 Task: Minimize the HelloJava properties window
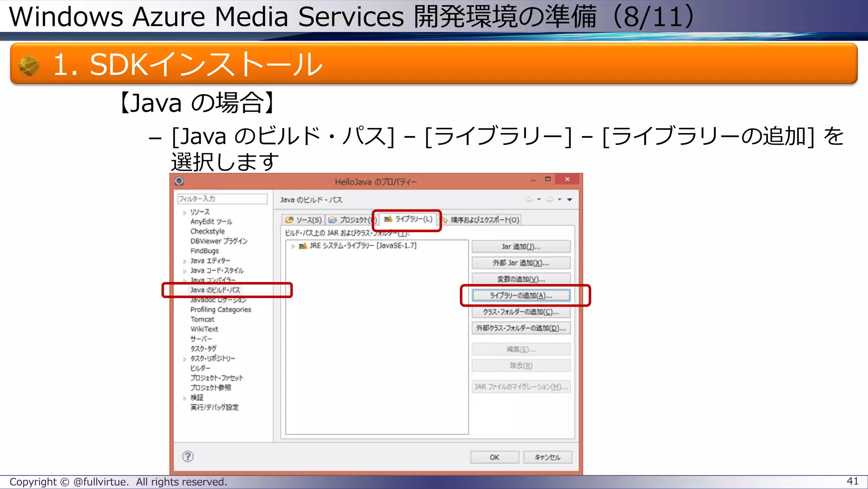coord(533,180)
